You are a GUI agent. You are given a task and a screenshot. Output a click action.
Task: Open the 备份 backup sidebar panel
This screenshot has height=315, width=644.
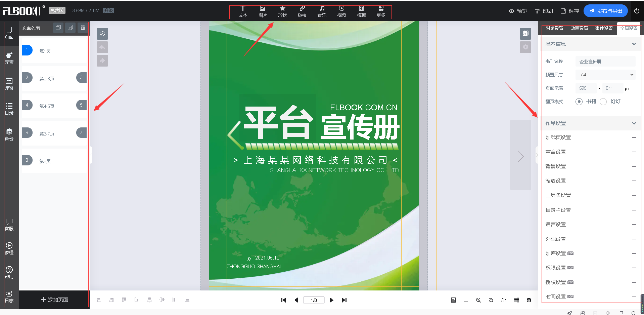9,134
